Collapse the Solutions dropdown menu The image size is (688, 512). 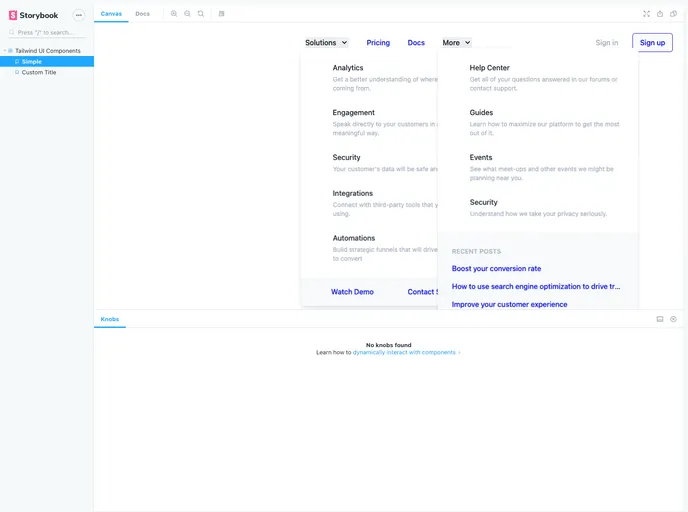(326, 43)
